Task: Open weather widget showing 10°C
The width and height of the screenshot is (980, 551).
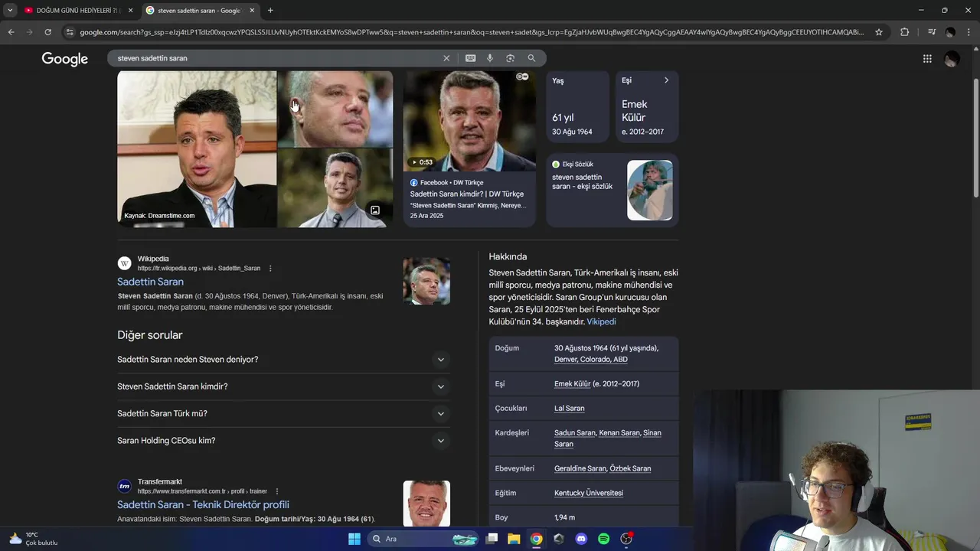Action: pos(34,539)
